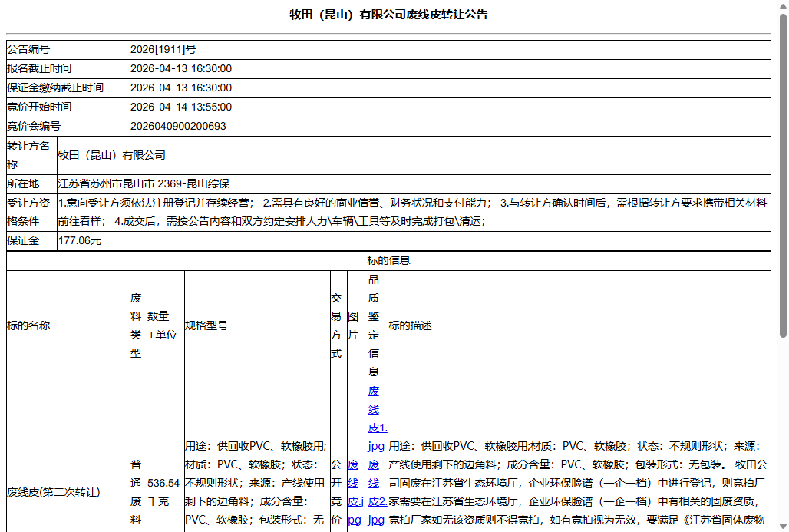Viewport: 789px width, 532px height.
Task: Click the scrollbar up arrow
Action: coord(783,5)
